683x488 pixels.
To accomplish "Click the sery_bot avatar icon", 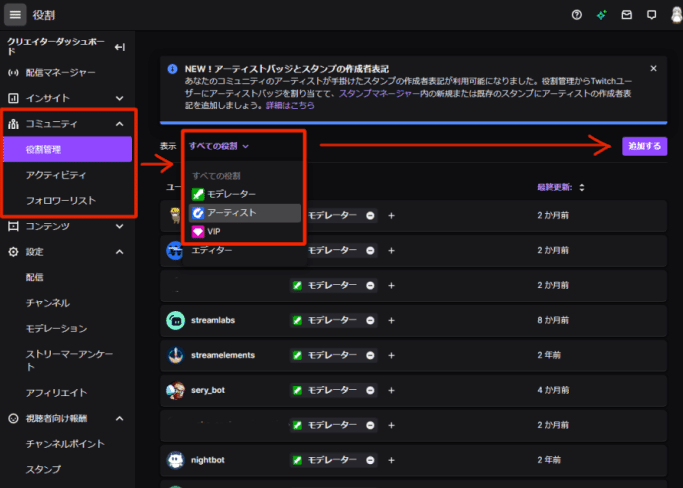I will (x=176, y=390).
